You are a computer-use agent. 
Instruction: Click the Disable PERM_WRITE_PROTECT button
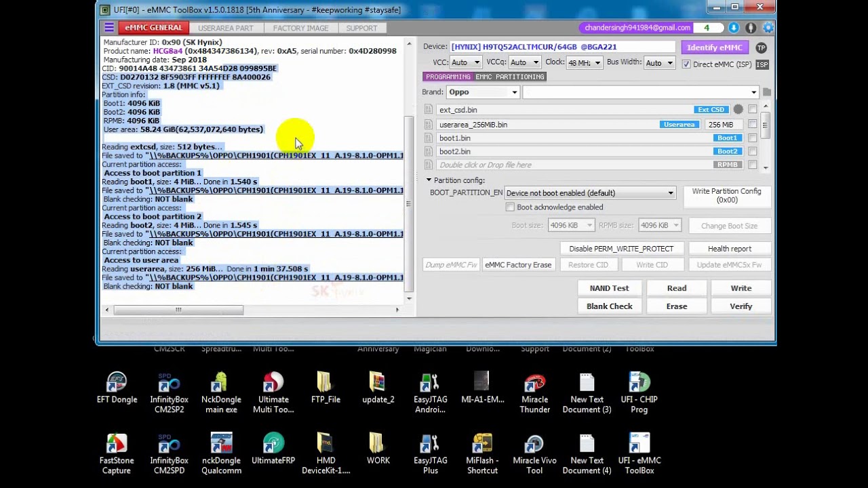tap(621, 249)
